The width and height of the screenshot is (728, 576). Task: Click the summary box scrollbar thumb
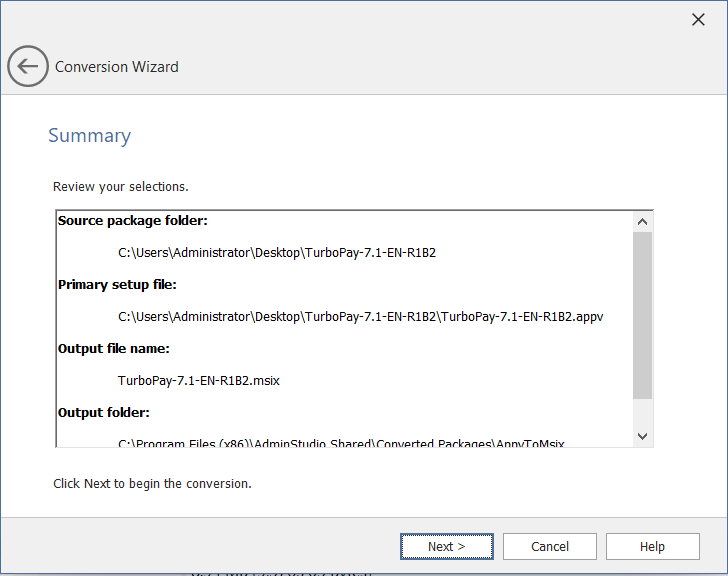642,315
